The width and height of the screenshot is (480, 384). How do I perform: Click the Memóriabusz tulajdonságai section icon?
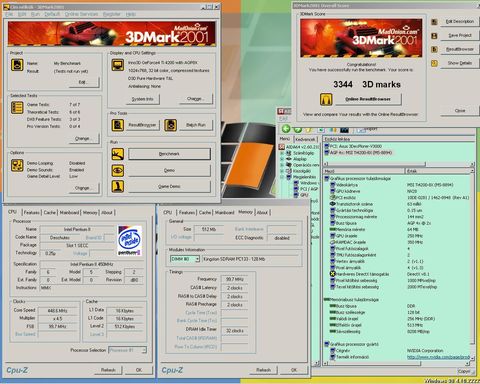[327, 300]
